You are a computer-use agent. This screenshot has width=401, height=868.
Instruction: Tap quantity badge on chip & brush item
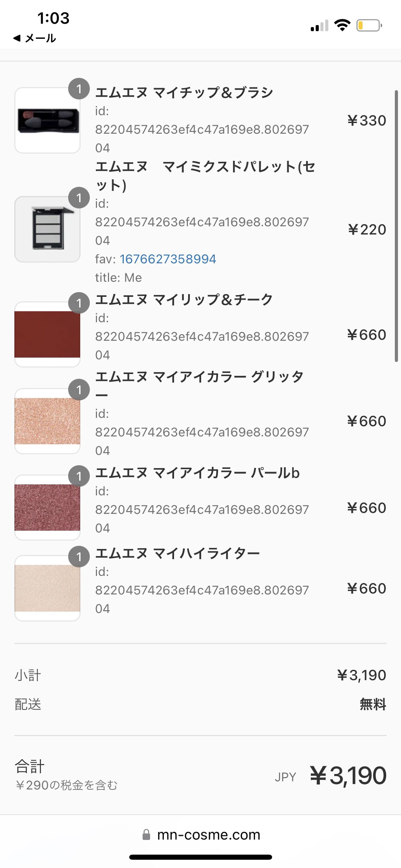(79, 89)
